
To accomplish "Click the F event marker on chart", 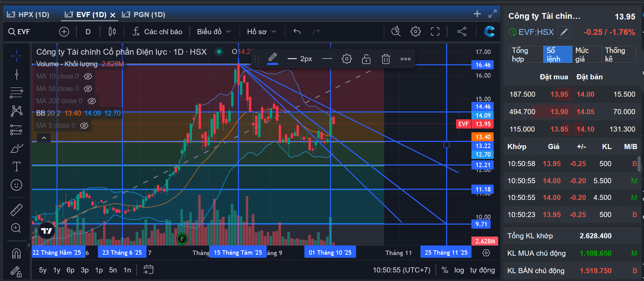I will coord(182,239).
